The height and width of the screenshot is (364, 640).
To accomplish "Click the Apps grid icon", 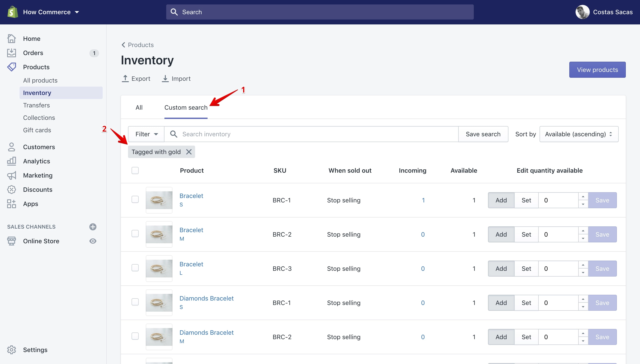I will click(x=12, y=204).
